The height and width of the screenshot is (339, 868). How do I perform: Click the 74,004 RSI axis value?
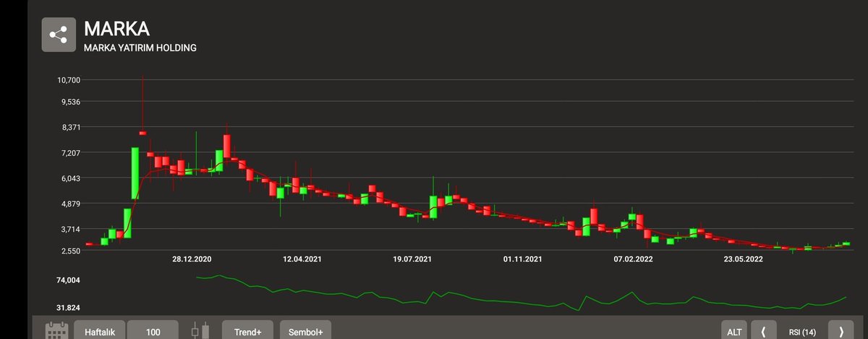click(69, 280)
